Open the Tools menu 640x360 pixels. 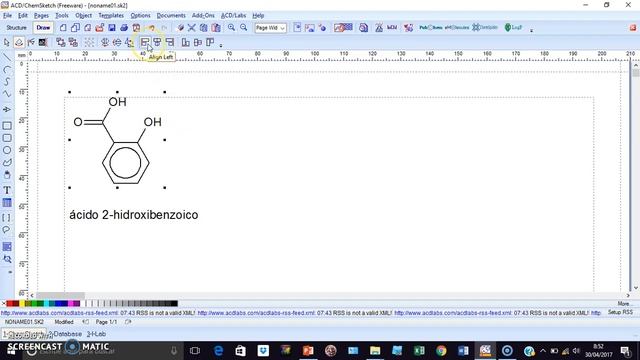(x=62, y=16)
